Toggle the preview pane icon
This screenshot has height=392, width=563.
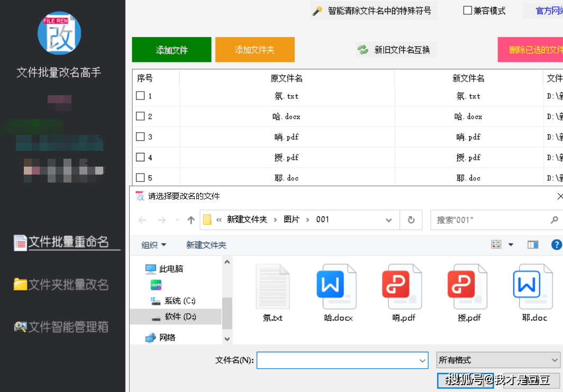click(533, 245)
